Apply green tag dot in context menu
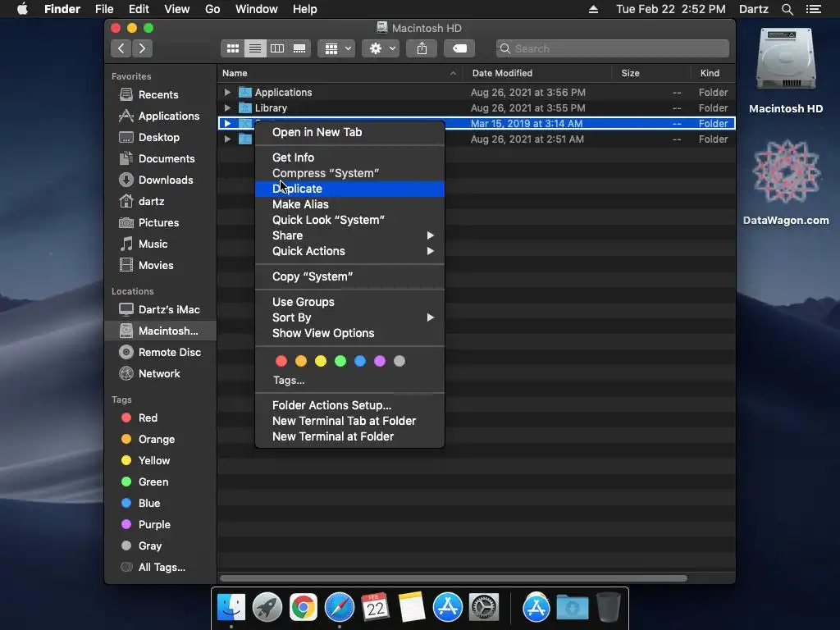This screenshot has height=630, width=840. (340, 361)
